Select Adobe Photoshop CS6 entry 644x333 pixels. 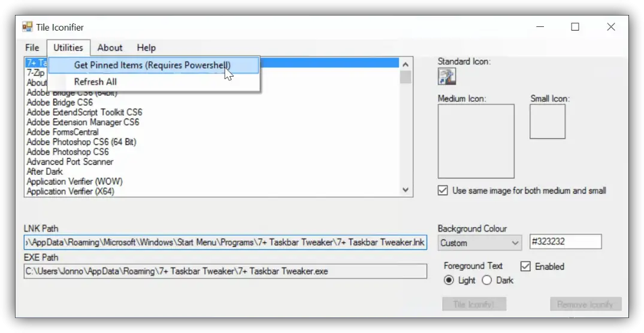pos(211,152)
